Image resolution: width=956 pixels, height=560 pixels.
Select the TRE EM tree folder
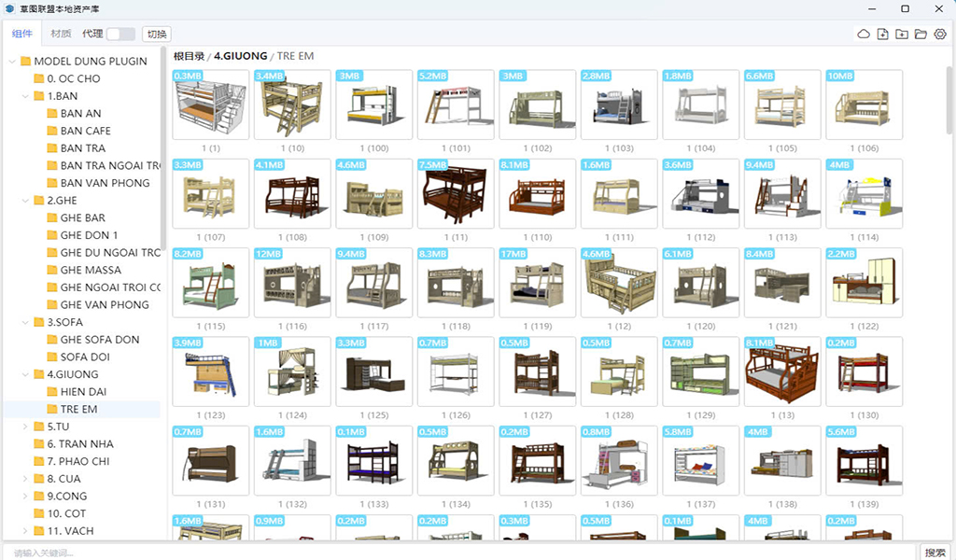coord(82,410)
